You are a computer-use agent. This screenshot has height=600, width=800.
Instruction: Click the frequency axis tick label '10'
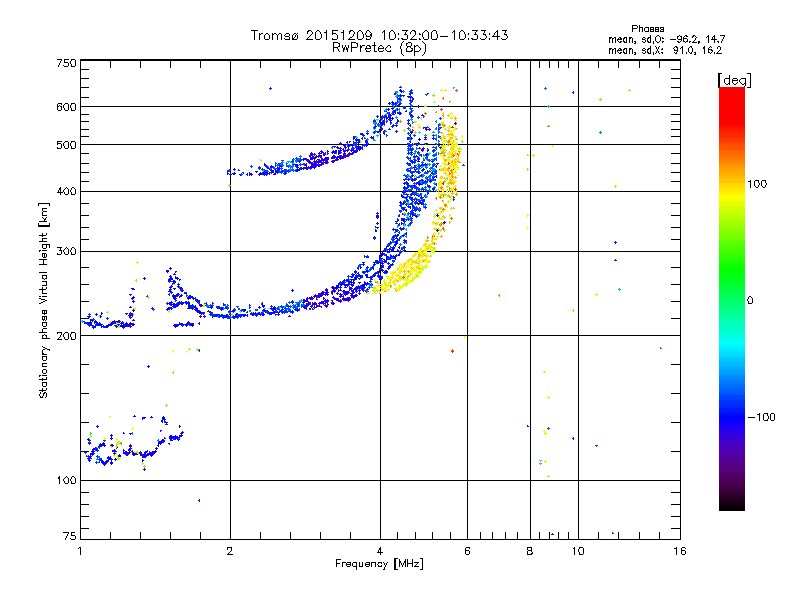[578, 551]
